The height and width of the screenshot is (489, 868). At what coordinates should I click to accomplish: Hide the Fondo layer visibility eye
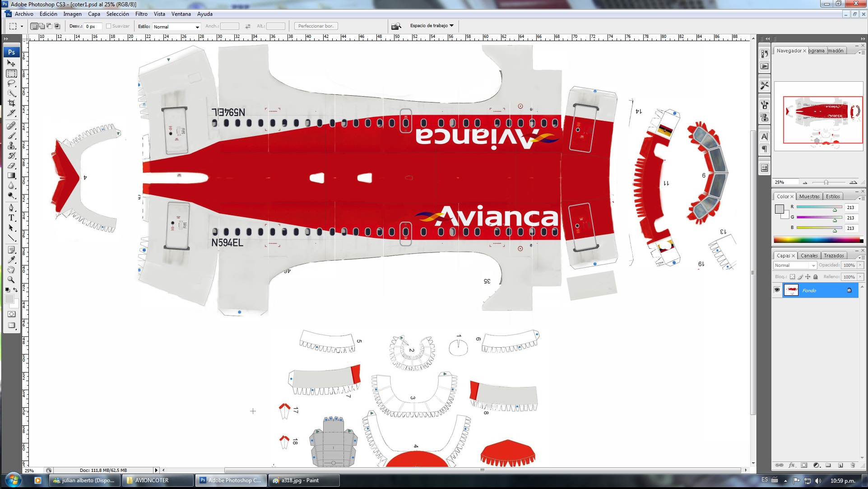click(x=778, y=290)
